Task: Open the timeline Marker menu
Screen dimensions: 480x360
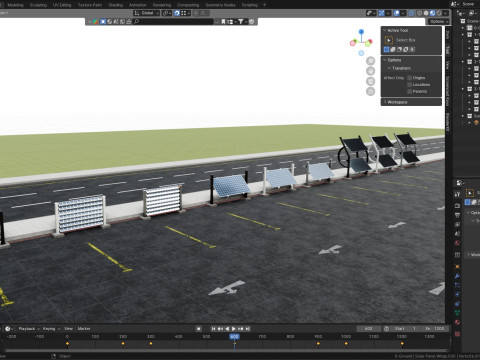Action: coord(84,329)
